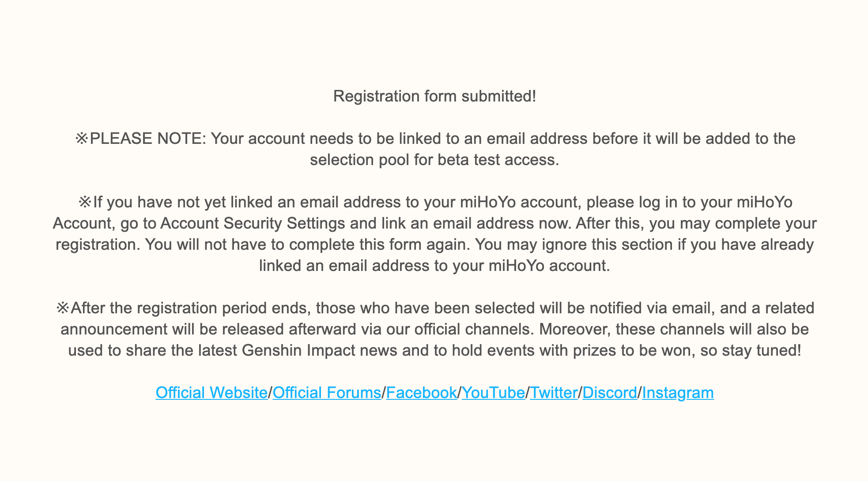Click the words "Account Security Settings"

click(253, 223)
